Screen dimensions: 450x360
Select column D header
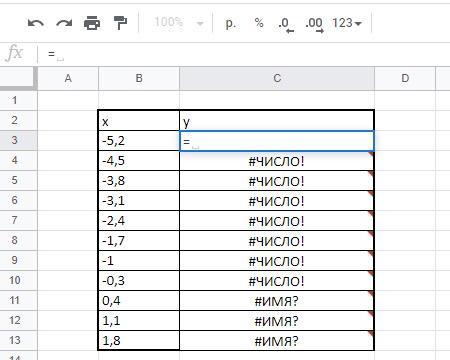(405, 78)
